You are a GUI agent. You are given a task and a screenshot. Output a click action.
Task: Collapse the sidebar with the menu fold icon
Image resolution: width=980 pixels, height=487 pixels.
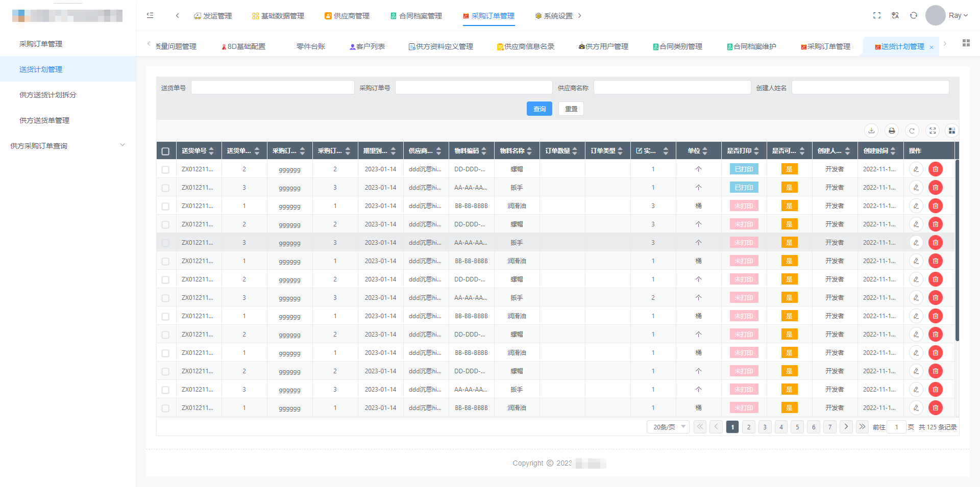pos(150,15)
